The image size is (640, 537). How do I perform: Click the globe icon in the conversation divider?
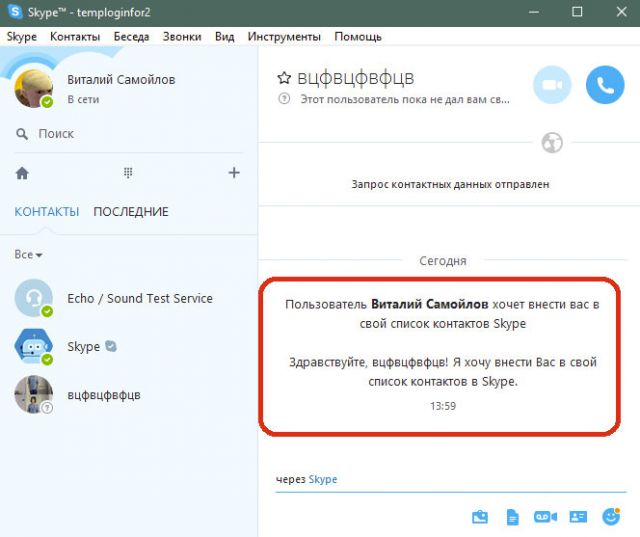click(552, 143)
